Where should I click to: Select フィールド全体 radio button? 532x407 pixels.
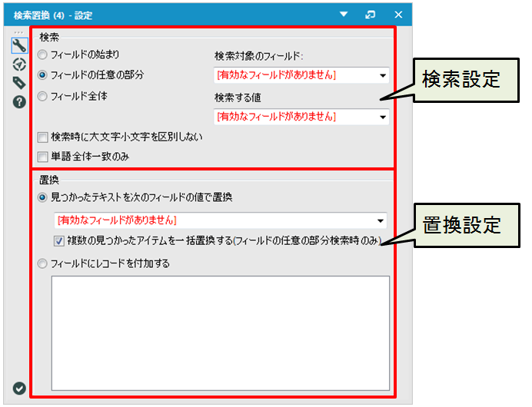point(42,96)
